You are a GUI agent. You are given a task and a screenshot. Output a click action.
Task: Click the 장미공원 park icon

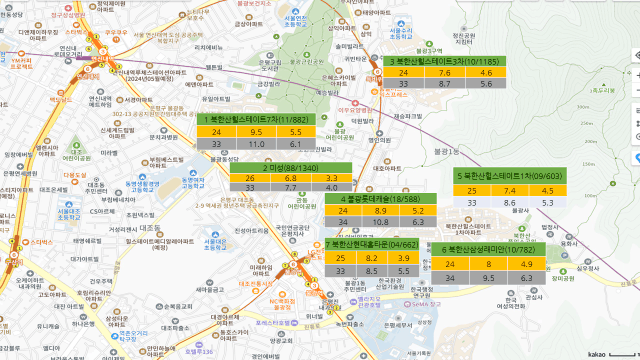click(x=563, y=271)
